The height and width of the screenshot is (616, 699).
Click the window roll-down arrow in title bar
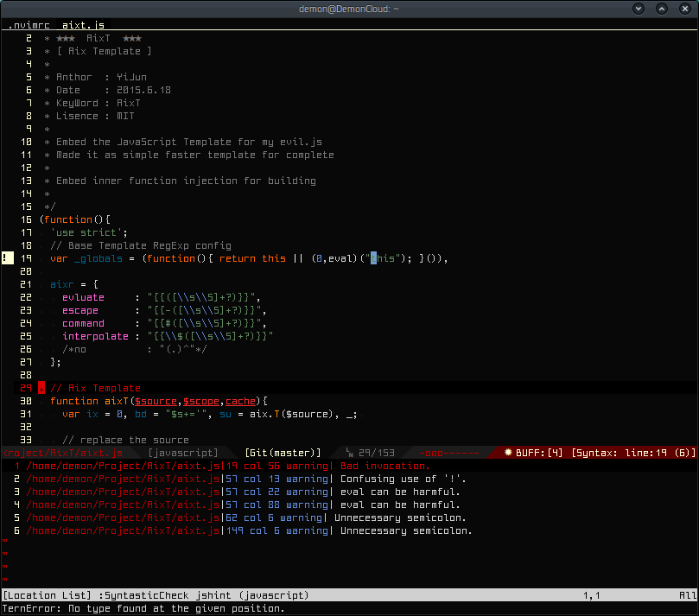click(x=639, y=9)
